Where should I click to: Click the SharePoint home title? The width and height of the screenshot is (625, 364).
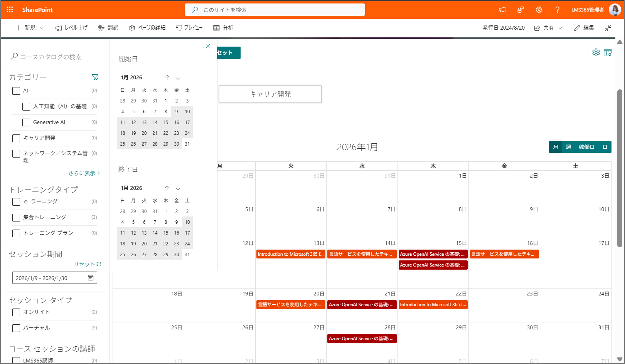pyautogui.click(x=37, y=10)
